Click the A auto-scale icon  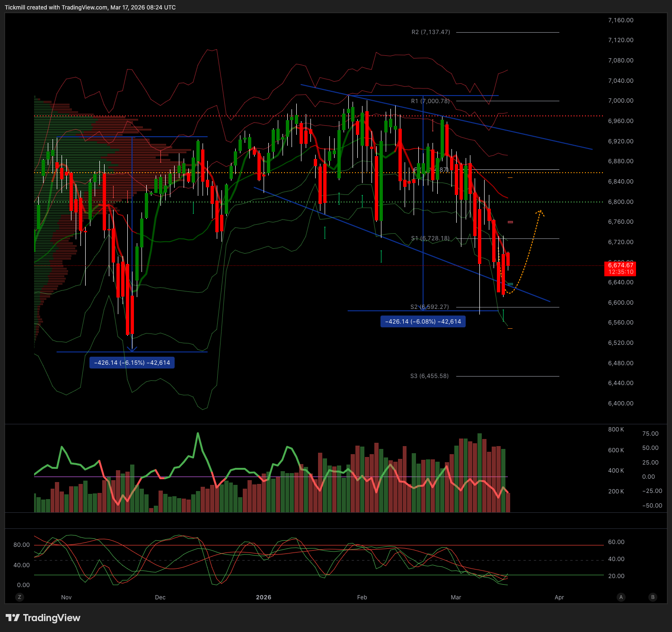pyautogui.click(x=621, y=597)
